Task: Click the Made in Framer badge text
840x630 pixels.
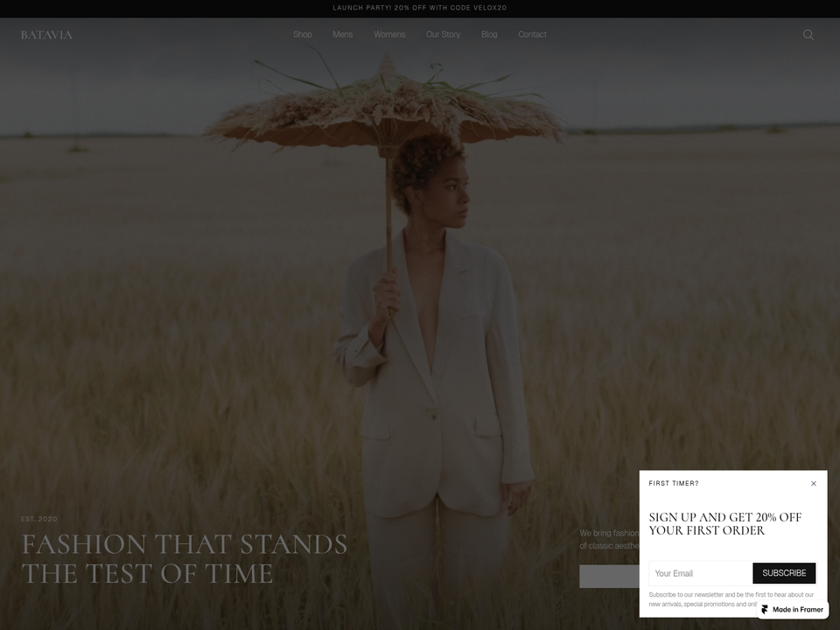Action: pos(798,610)
